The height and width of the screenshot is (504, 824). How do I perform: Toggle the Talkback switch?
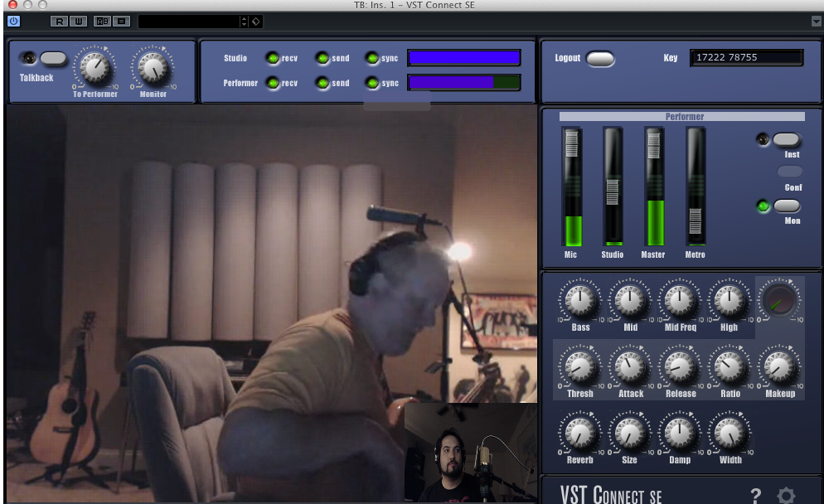tap(53, 58)
